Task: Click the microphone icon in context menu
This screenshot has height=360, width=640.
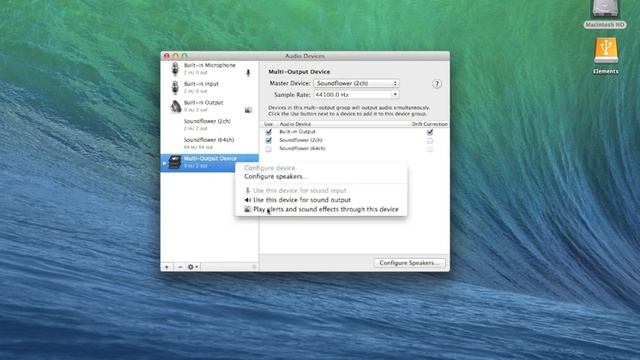Action: coord(247,191)
